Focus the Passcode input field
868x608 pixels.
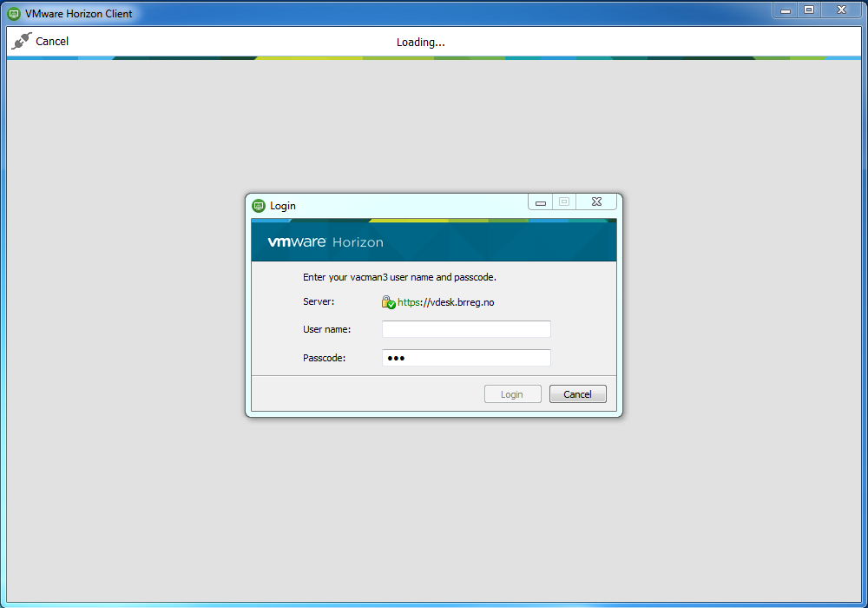point(466,358)
